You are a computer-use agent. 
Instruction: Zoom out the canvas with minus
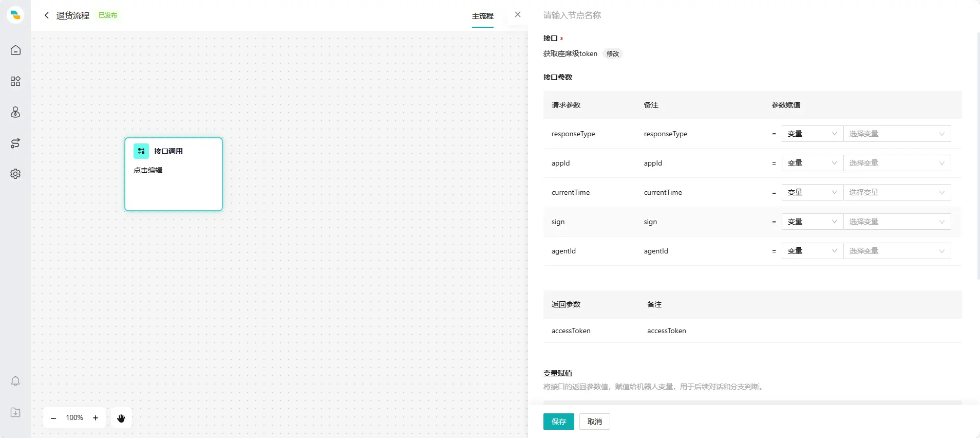(53, 418)
